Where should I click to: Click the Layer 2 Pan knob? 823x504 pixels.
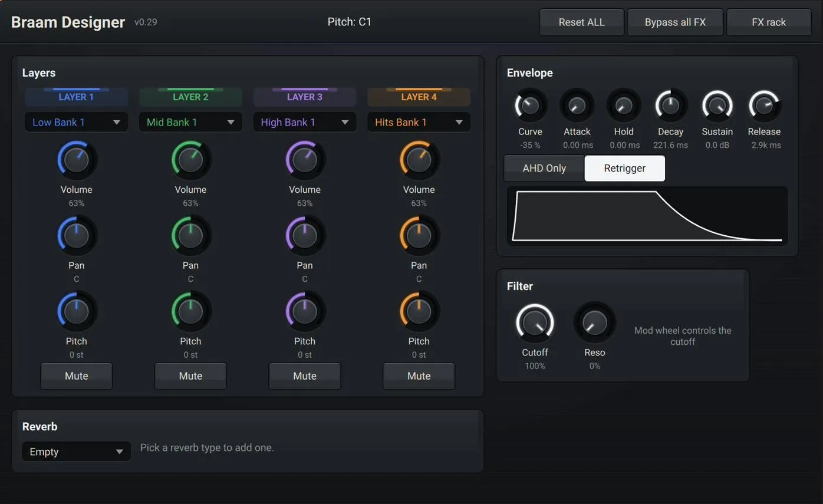190,236
